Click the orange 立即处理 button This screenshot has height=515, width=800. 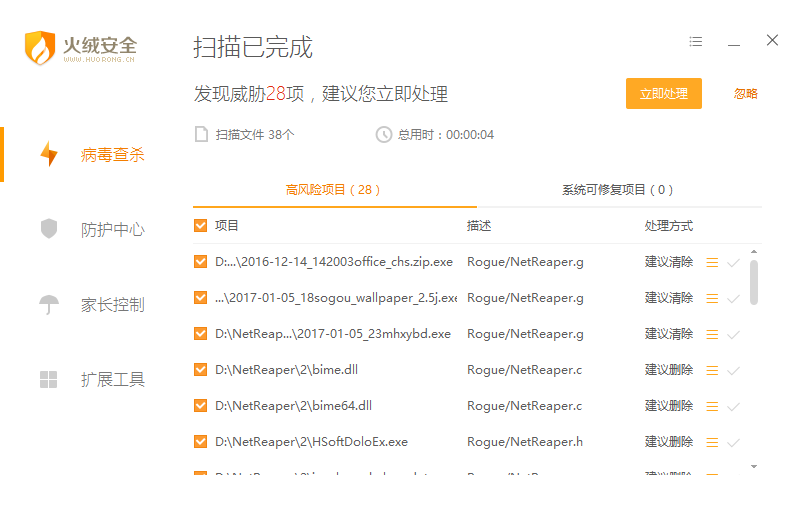coord(663,93)
